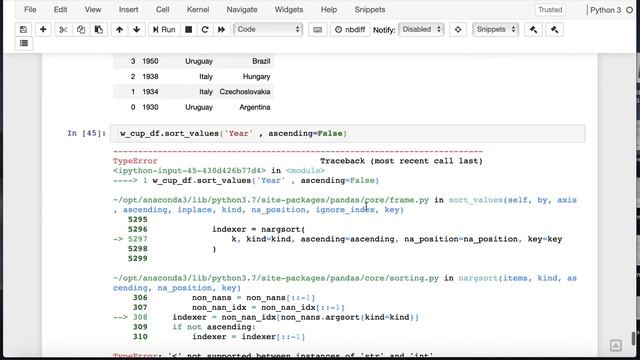Click the red TypeError heading in traceback
This screenshot has height=360, width=640.
click(135, 161)
